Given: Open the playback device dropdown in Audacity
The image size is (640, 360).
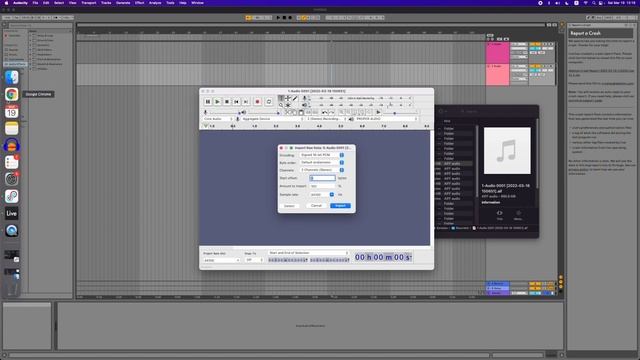Looking at the screenshot, I should [386, 119].
